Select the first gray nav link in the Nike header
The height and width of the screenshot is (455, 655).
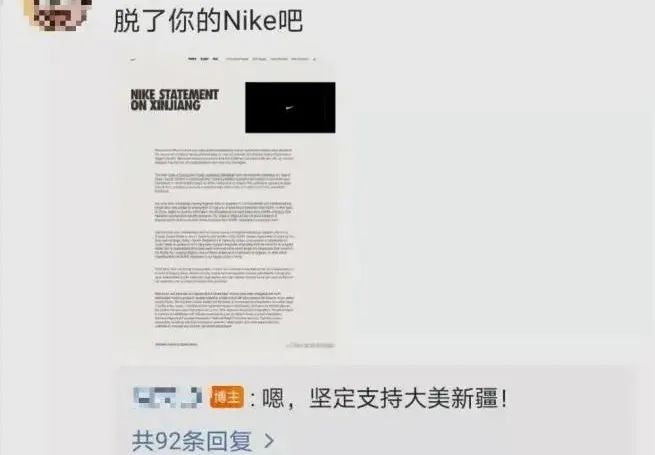pos(237,59)
